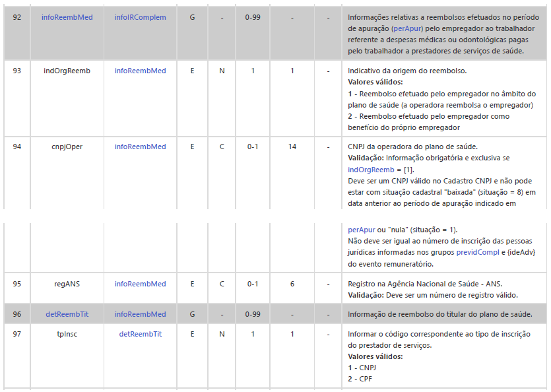Viewport: 551px width, 392px height.
Task: Click row number 92
Action: pyautogui.click(x=17, y=17)
